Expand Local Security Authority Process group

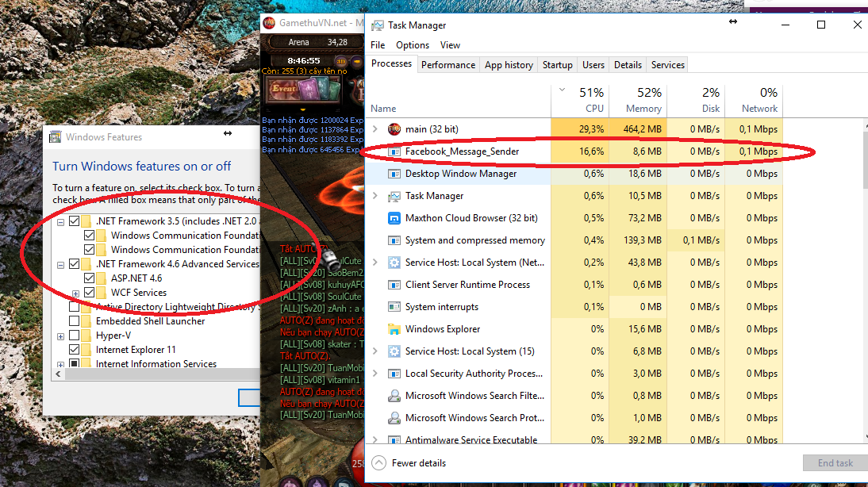click(374, 374)
